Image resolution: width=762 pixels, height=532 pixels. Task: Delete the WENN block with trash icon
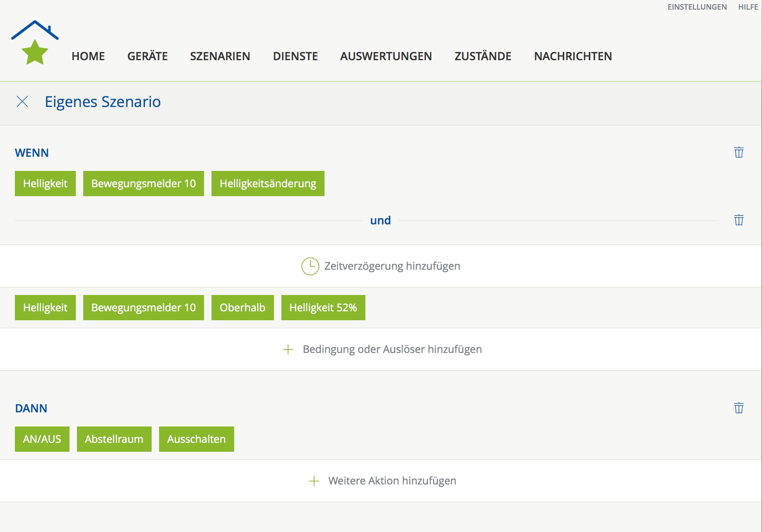(x=739, y=152)
